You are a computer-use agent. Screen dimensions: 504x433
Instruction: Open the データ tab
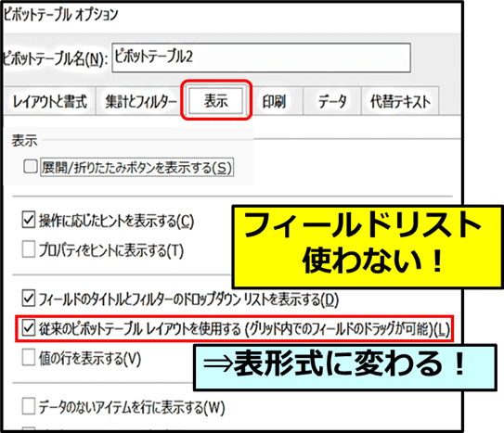(x=332, y=101)
